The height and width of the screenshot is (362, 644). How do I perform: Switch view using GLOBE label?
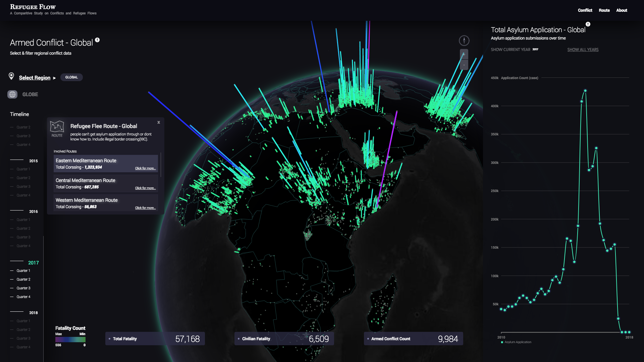(30, 95)
